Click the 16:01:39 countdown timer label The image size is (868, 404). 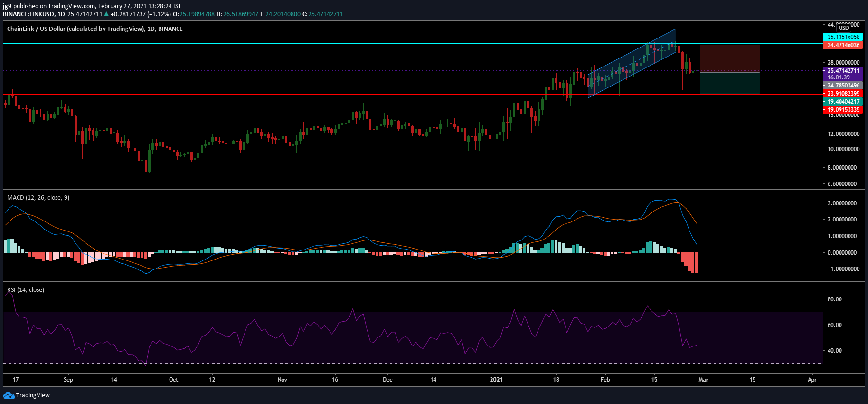pyautogui.click(x=839, y=77)
